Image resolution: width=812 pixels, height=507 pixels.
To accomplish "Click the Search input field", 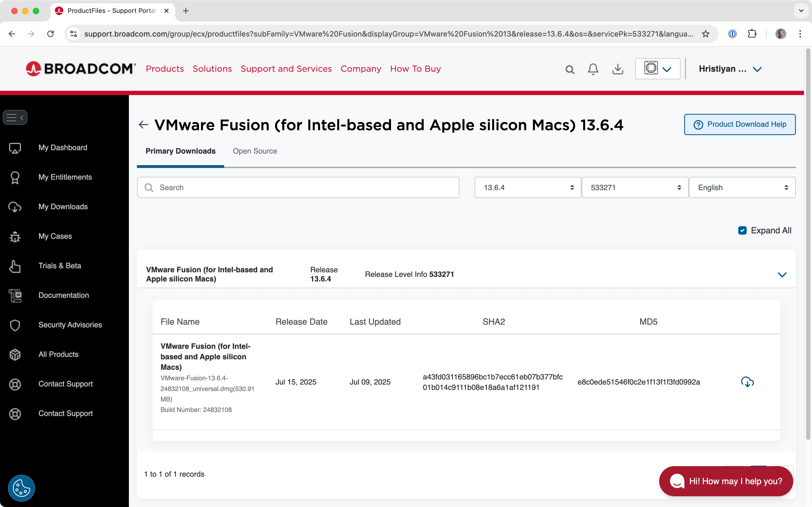I will pyautogui.click(x=298, y=187).
